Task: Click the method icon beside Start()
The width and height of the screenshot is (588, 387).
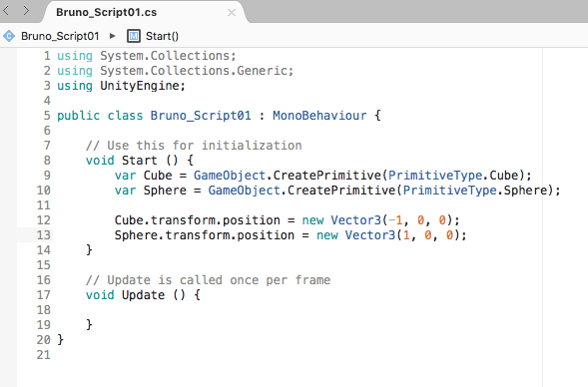Action: click(134, 36)
